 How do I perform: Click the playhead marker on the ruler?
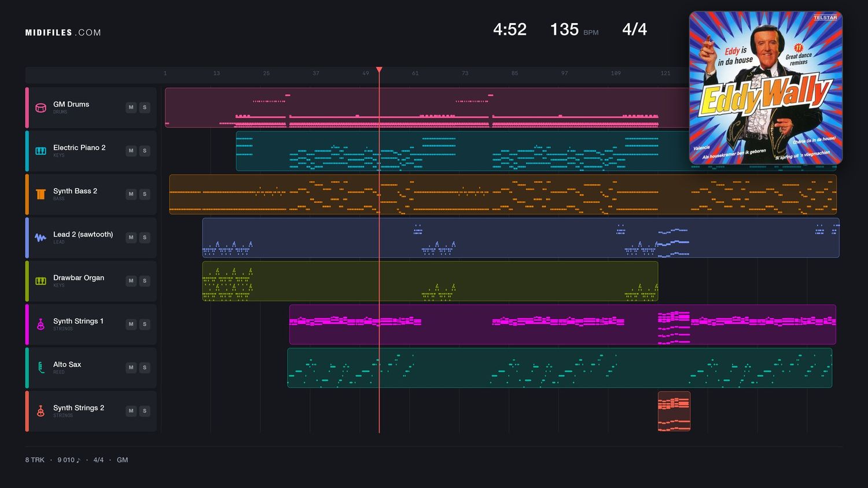coord(379,70)
